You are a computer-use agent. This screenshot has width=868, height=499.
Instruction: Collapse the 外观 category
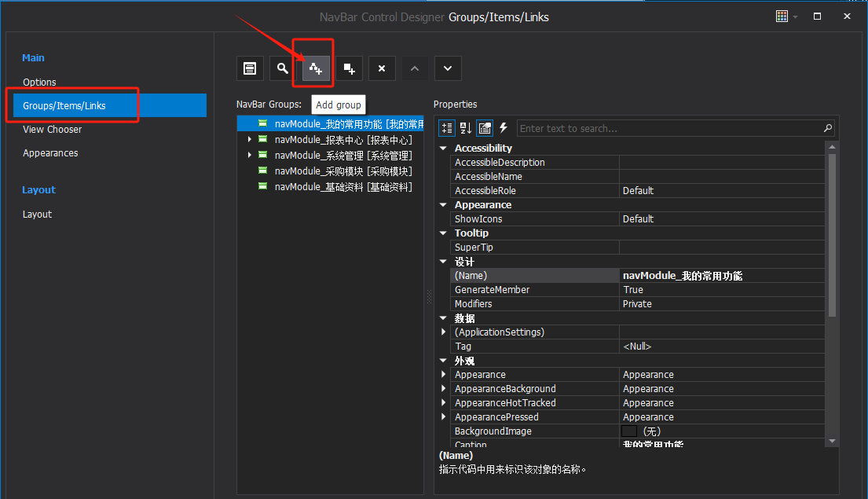click(443, 360)
